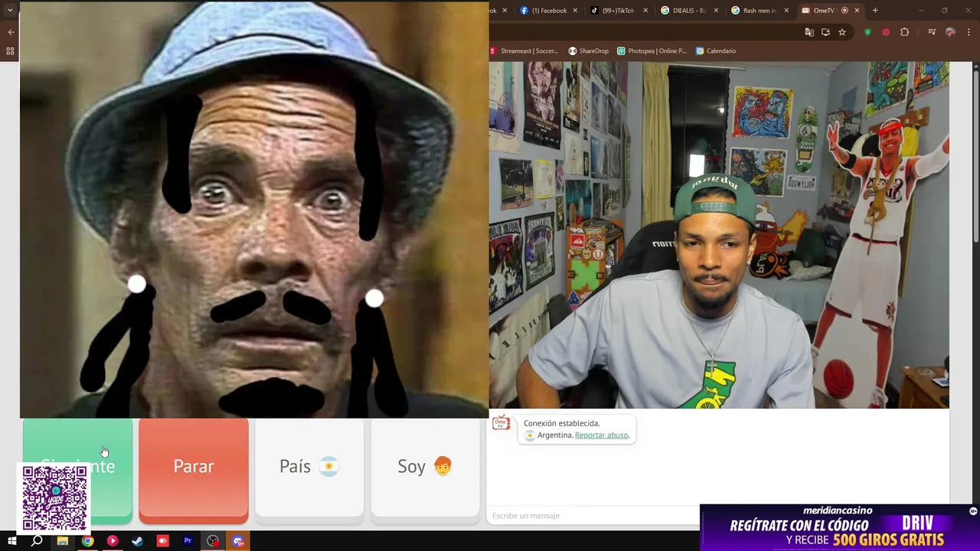Go back with the browser back arrow

point(11,32)
